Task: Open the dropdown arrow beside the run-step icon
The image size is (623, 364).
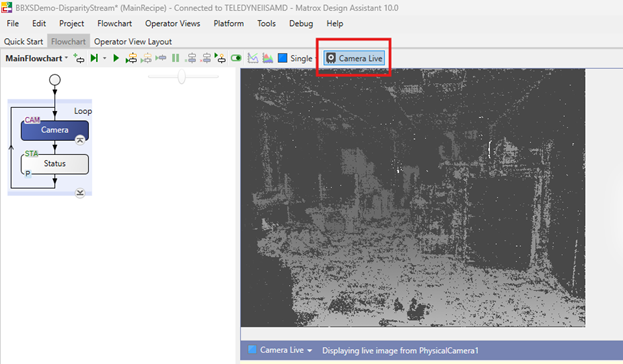Action: [104, 58]
